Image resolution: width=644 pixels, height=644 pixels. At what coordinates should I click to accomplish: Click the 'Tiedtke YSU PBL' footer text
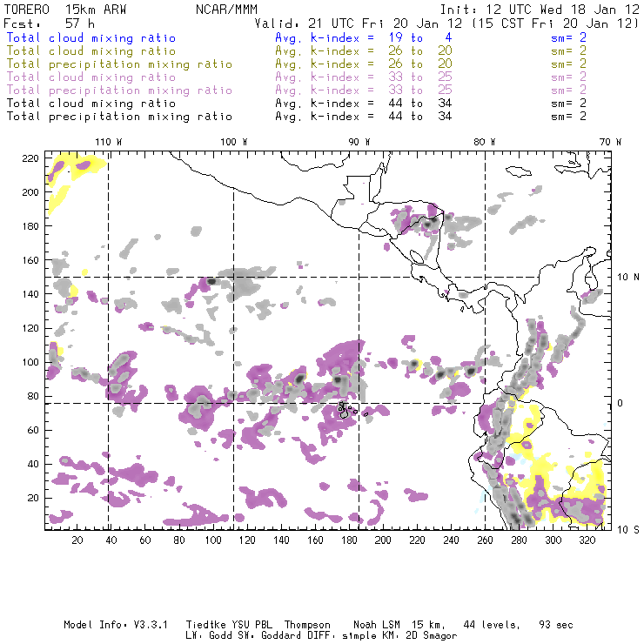coord(229,625)
